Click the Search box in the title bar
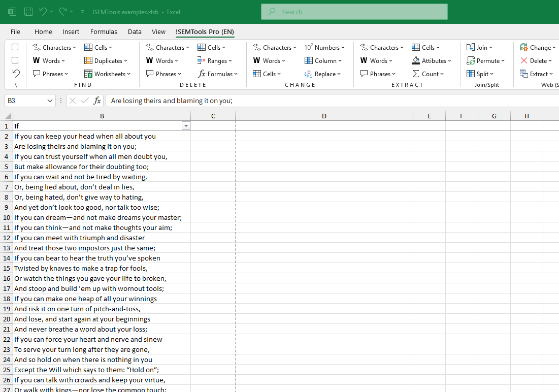The image size is (559, 392). point(354,11)
